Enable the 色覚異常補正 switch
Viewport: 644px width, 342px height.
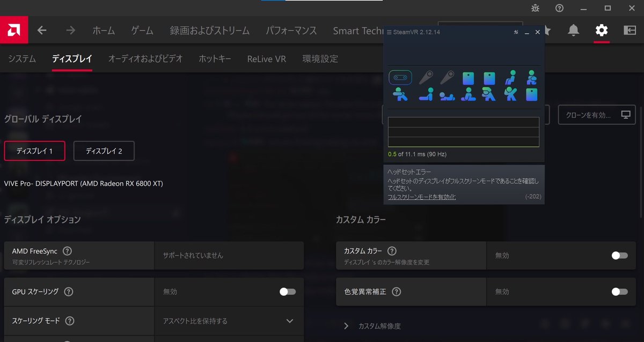(x=619, y=292)
